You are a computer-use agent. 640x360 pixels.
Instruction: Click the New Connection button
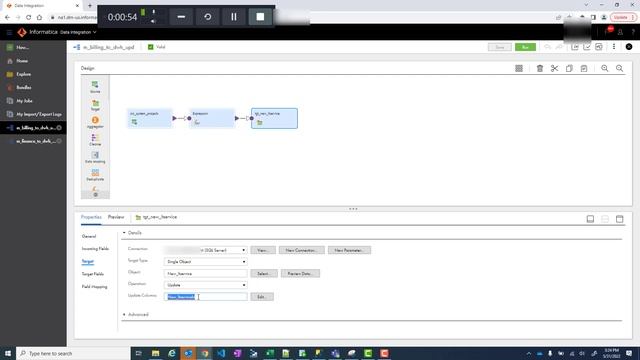(x=302, y=250)
